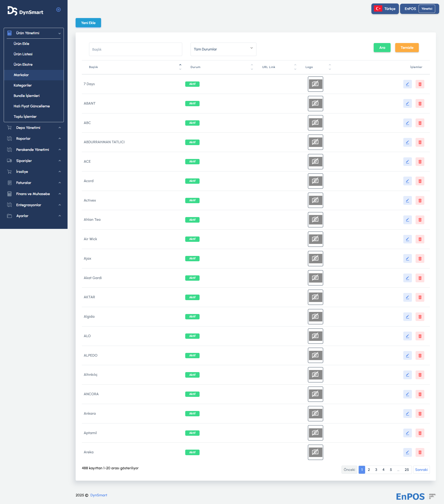
Task: Go to page 3 in pagination
Action: tap(376, 470)
